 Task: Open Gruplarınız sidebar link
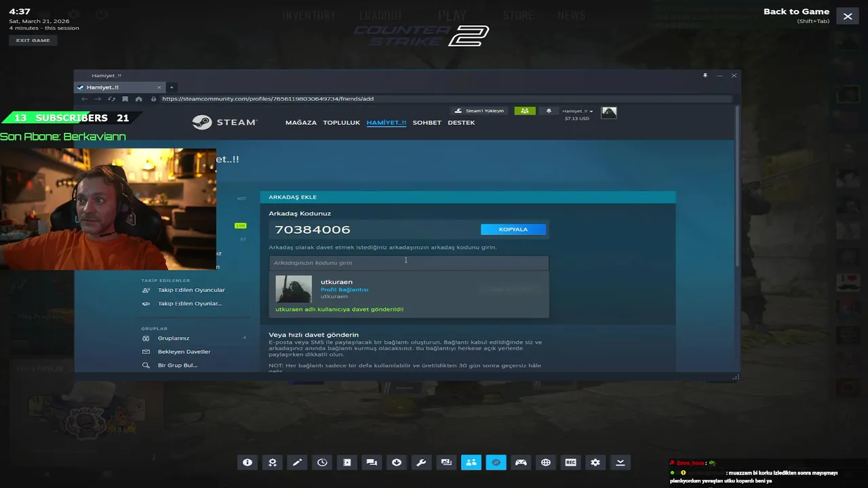(174, 338)
